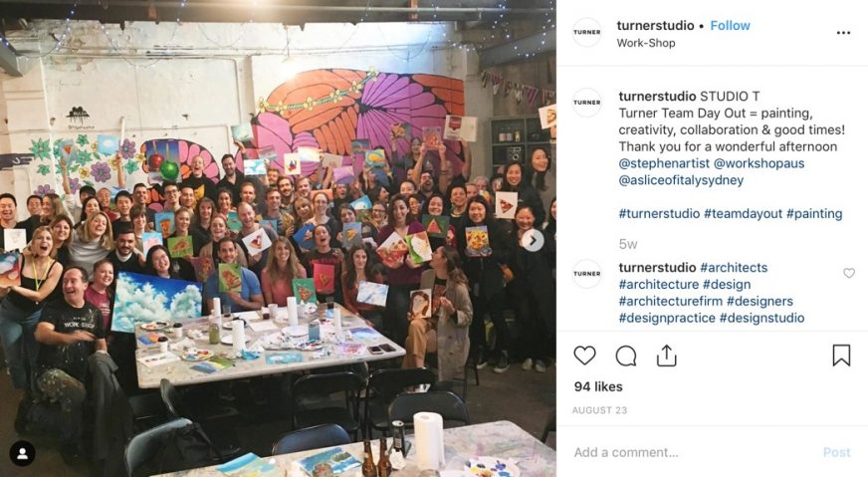Like the post with the heart icon
This screenshot has width=868, height=477.
584,356
